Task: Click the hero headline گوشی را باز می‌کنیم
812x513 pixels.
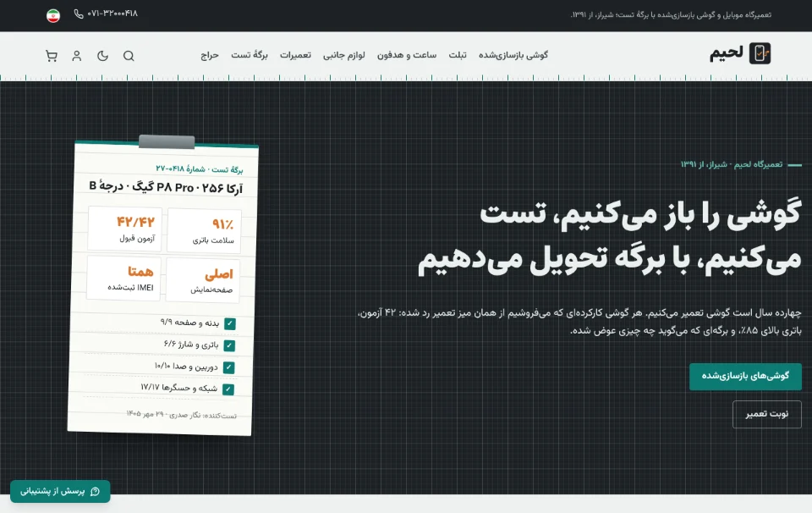Action: (x=610, y=236)
